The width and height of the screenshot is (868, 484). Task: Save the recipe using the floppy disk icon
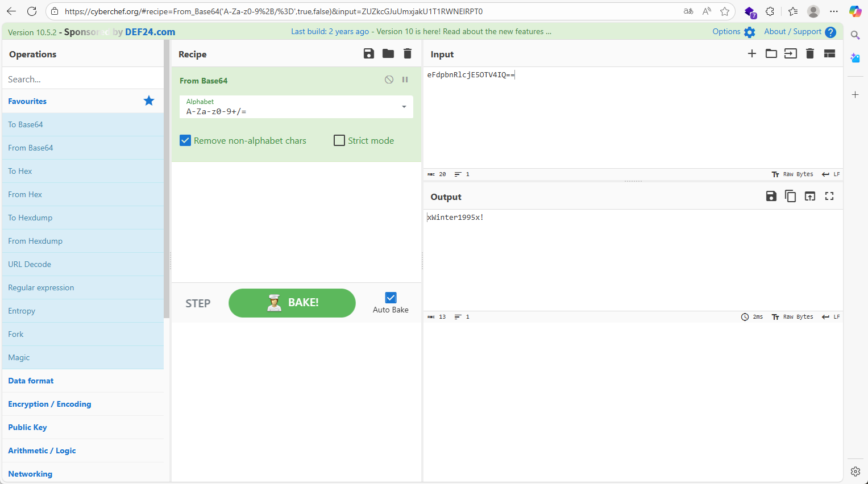point(369,53)
